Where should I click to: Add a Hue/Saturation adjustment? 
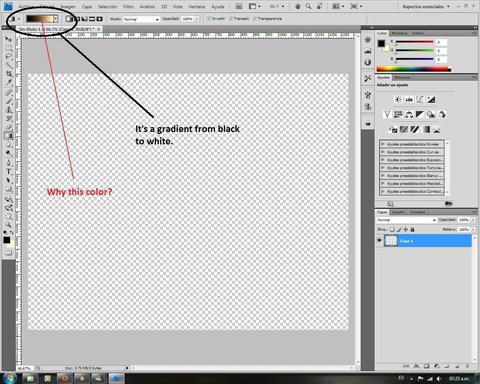398,115
